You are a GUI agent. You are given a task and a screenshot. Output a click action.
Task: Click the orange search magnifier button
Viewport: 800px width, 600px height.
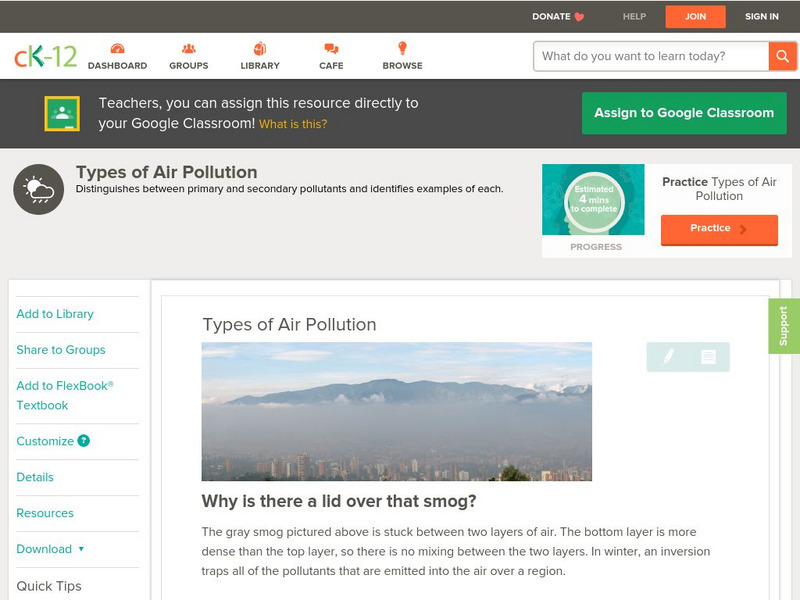click(782, 56)
